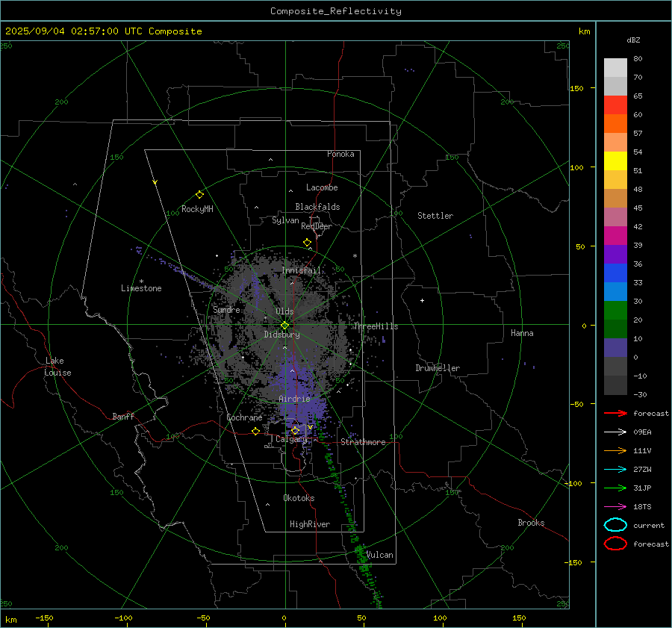Click the Vulcan label

click(x=380, y=555)
